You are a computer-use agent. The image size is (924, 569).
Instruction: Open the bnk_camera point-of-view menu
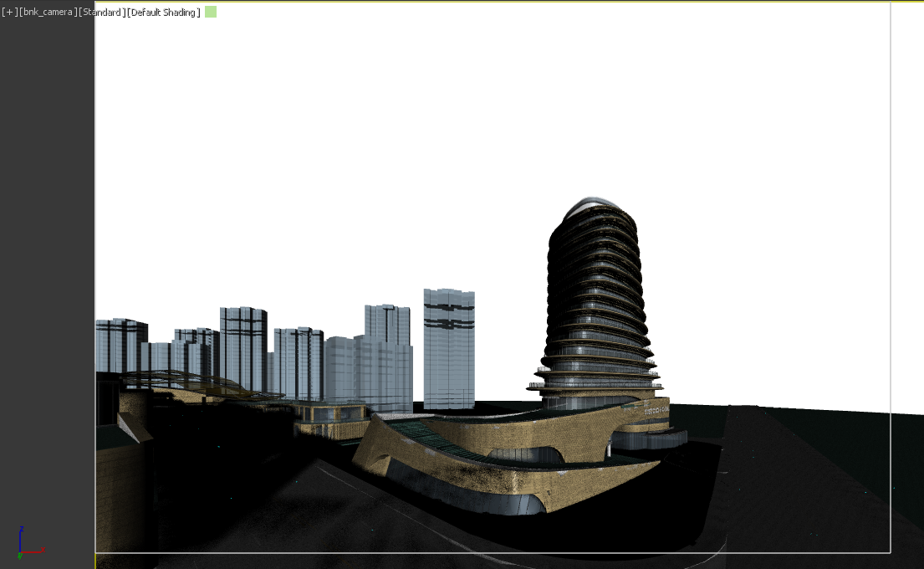47,13
